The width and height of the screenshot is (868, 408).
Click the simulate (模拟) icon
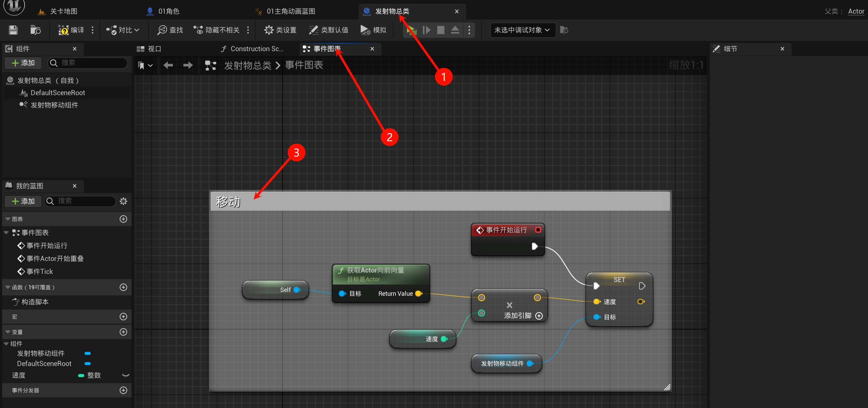point(365,30)
